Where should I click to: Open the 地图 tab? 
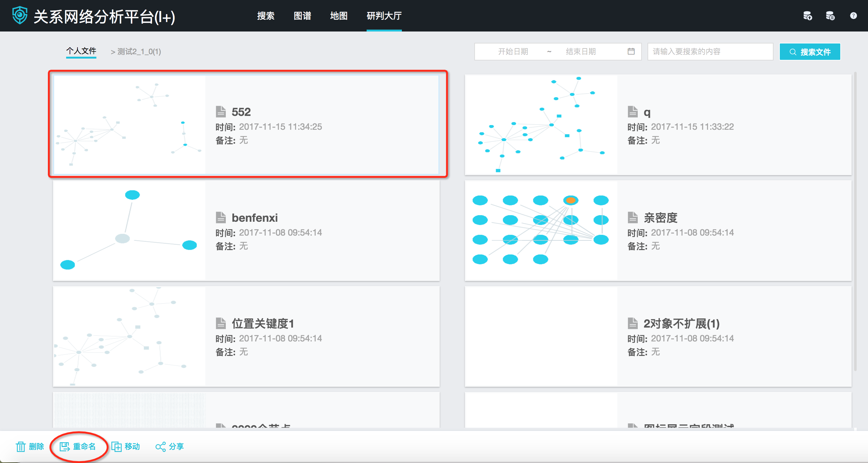[339, 16]
